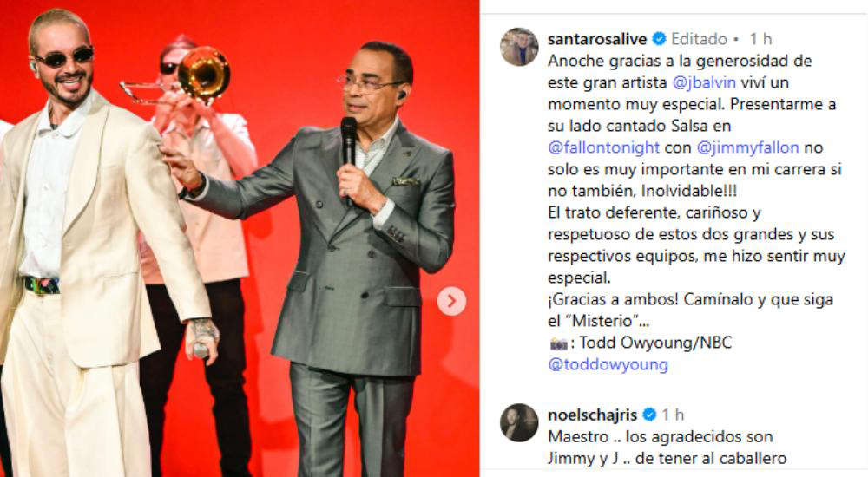Click the noelschajris comment text
The width and height of the screenshot is (868, 477).
click(667, 448)
